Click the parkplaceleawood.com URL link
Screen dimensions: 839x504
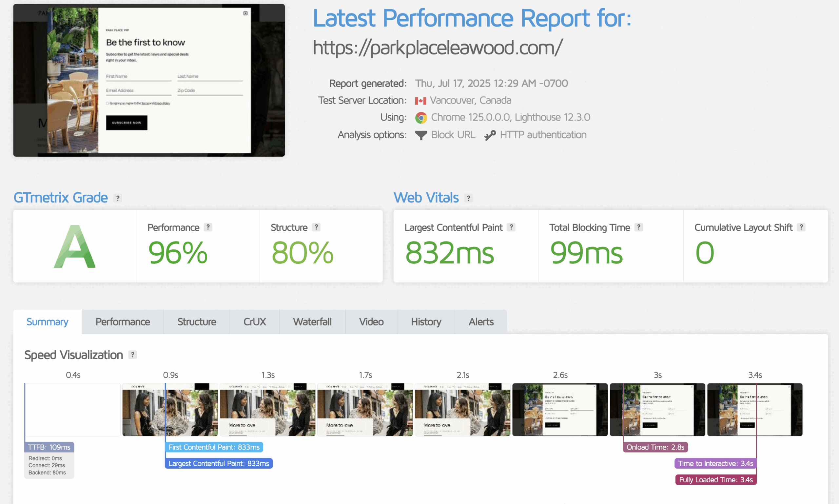[438, 48]
